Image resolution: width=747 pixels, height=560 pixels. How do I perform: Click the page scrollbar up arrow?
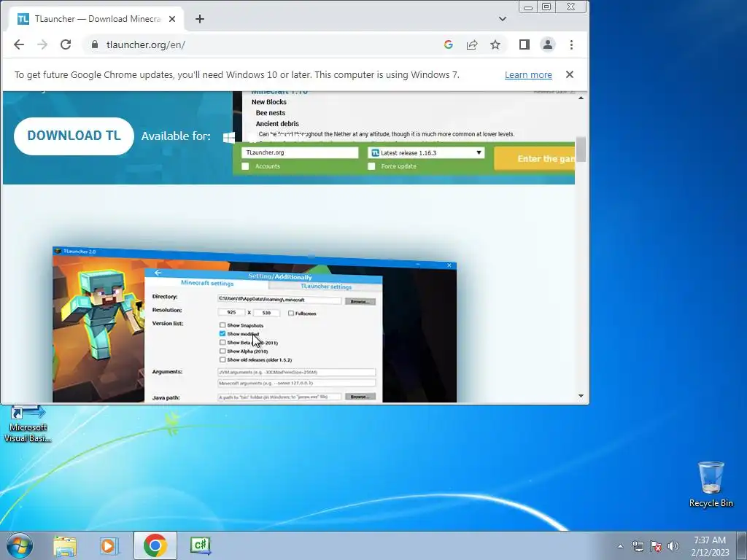581,98
